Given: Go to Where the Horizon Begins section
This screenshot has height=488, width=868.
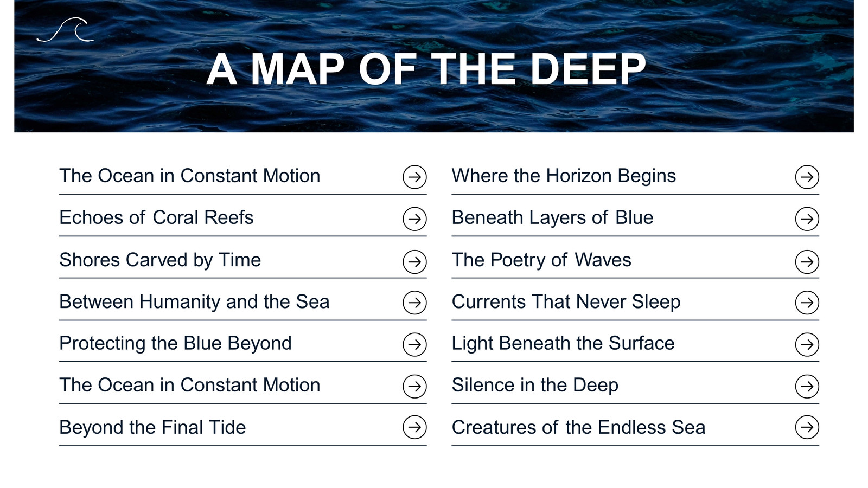Looking at the screenshot, I should click(x=564, y=176).
